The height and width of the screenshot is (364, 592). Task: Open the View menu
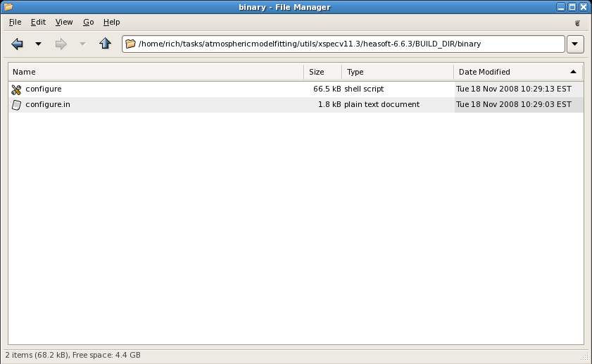coord(64,23)
